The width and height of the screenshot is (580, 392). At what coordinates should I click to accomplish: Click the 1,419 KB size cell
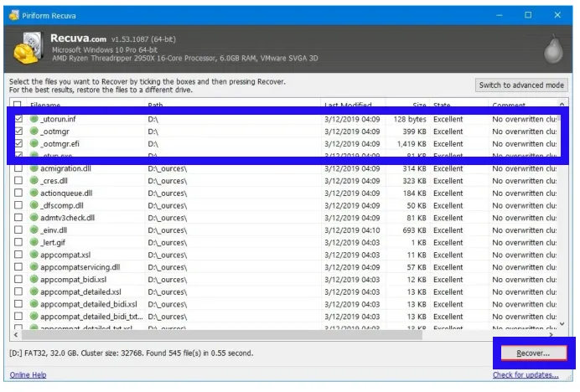point(412,144)
